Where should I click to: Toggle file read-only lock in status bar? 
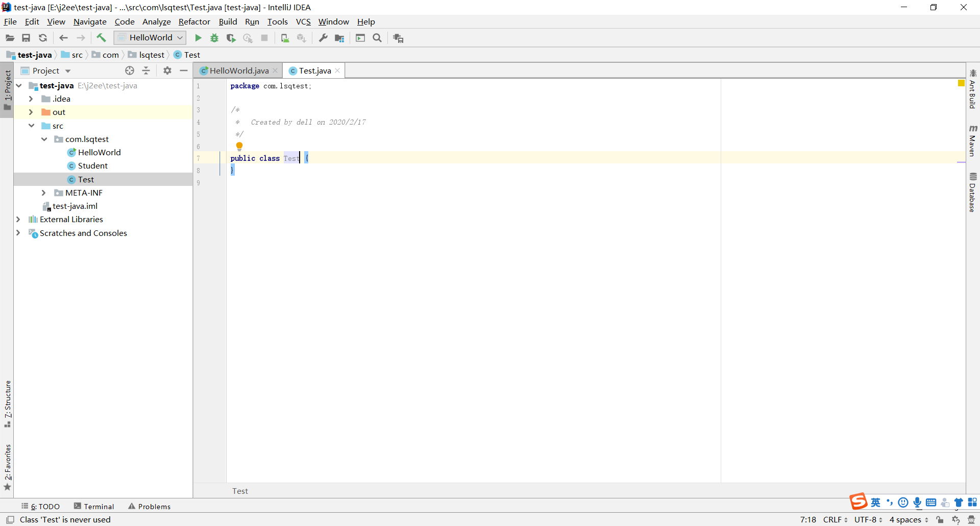[x=940, y=519]
